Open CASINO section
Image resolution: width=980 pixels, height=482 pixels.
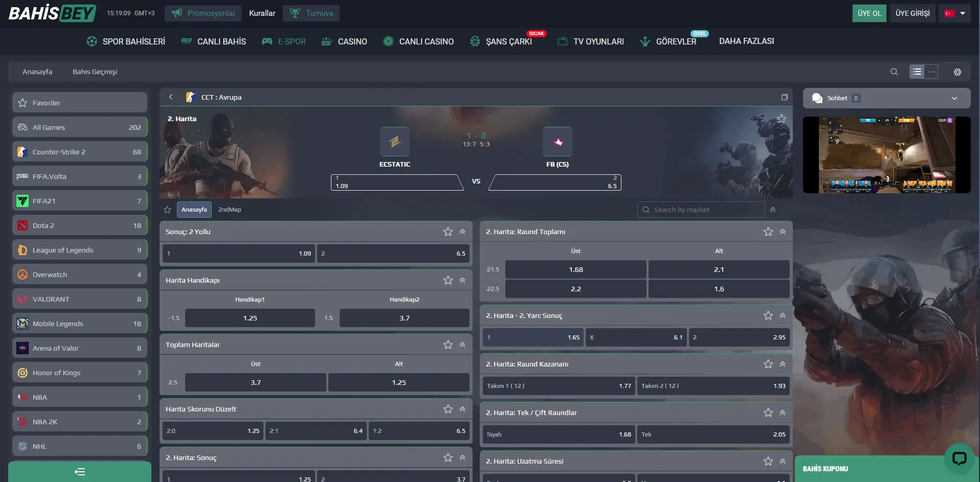point(344,41)
